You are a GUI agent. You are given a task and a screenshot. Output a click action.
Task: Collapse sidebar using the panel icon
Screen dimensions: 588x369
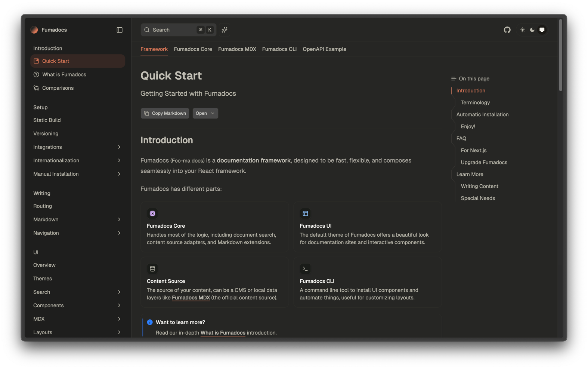pyautogui.click(x=120, y=30)
